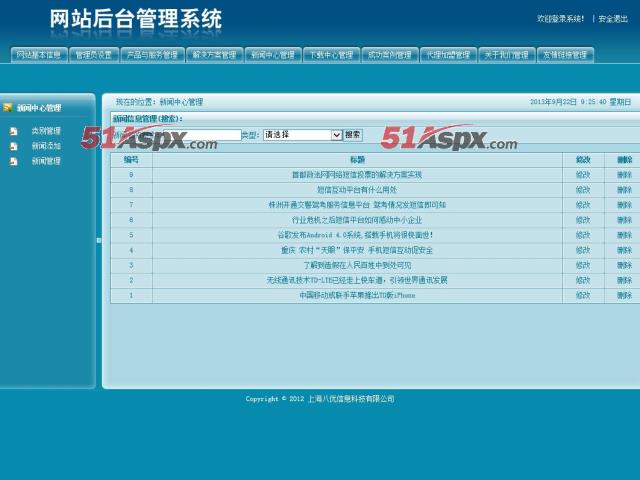Open the 无线通讯技术TD-LTE news title

click(x=357, y=280)
